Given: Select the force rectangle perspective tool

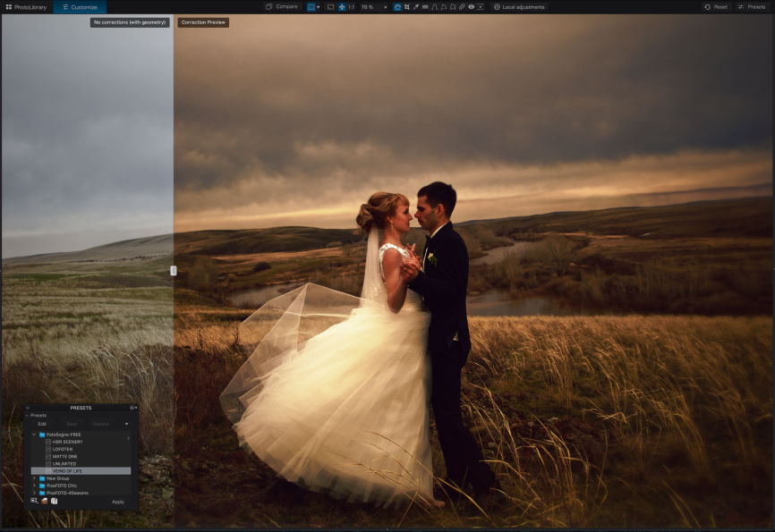Looking at the screenshot, I should 444,7.
